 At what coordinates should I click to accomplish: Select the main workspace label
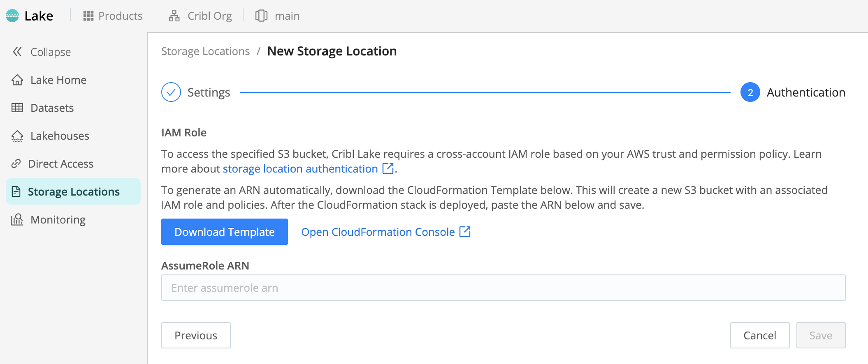click(287, 16)
